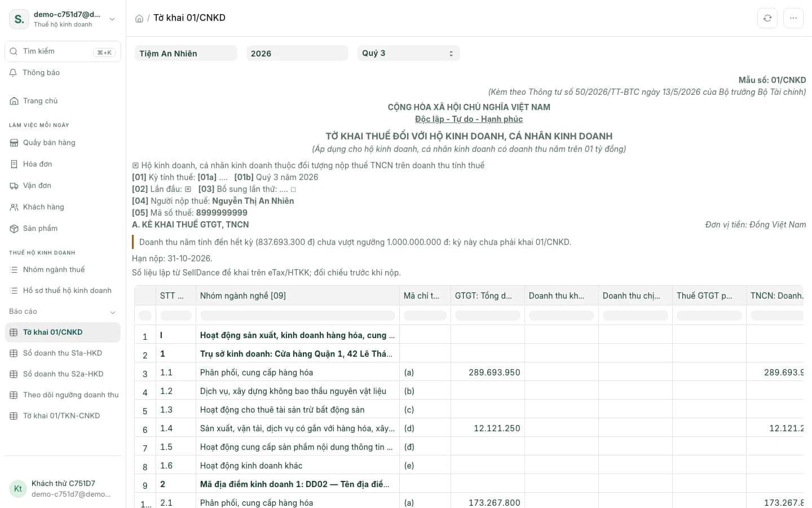
Task: Select row Trụ sở kinh doanh: Cửa hàng Quận 1
Action: 469,354
